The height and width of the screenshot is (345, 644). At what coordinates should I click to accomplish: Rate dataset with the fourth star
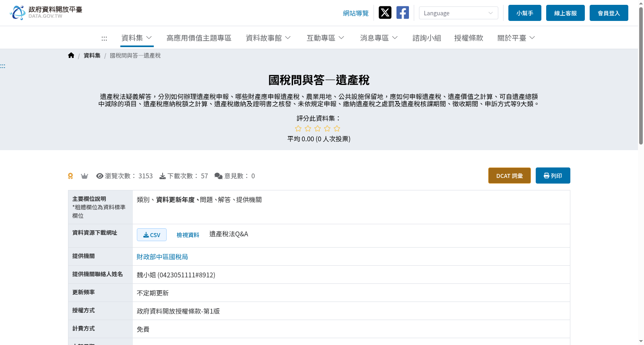coord(327,128)
